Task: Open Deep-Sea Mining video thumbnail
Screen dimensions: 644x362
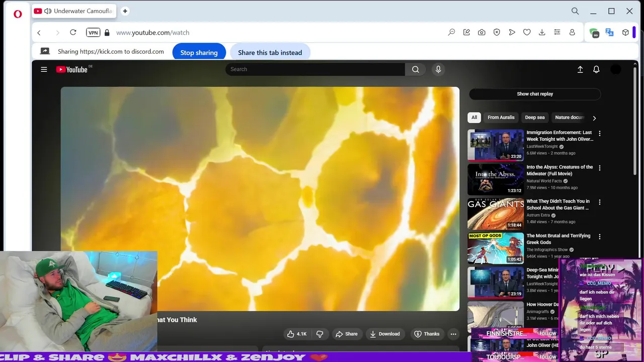Action: coord(496,283)
